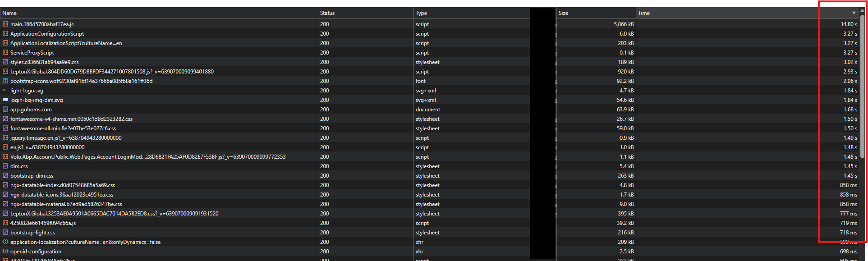Click stylesheet icon beside styles.c836681a694aa9e9.css

tap(5, 62)
